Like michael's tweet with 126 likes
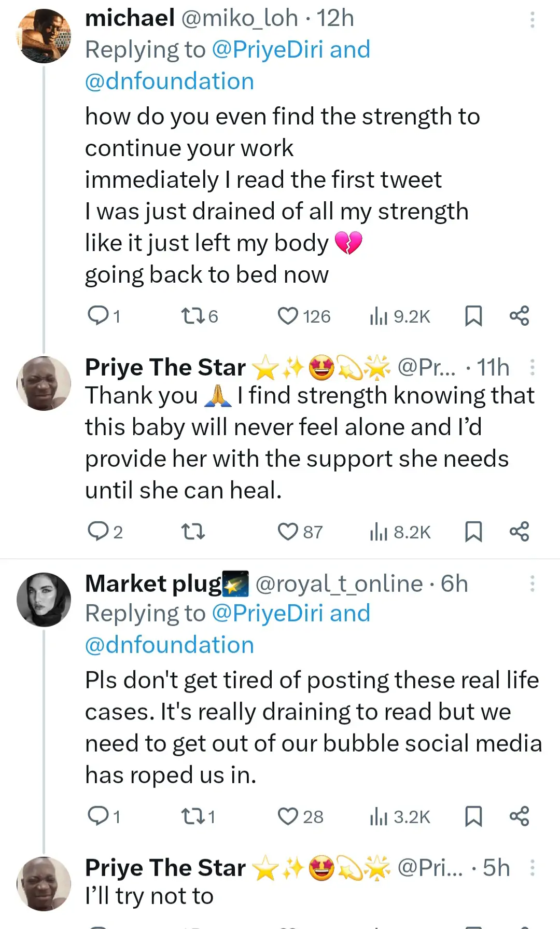Viewport: 560px width, 929px height. click(288, 316)
